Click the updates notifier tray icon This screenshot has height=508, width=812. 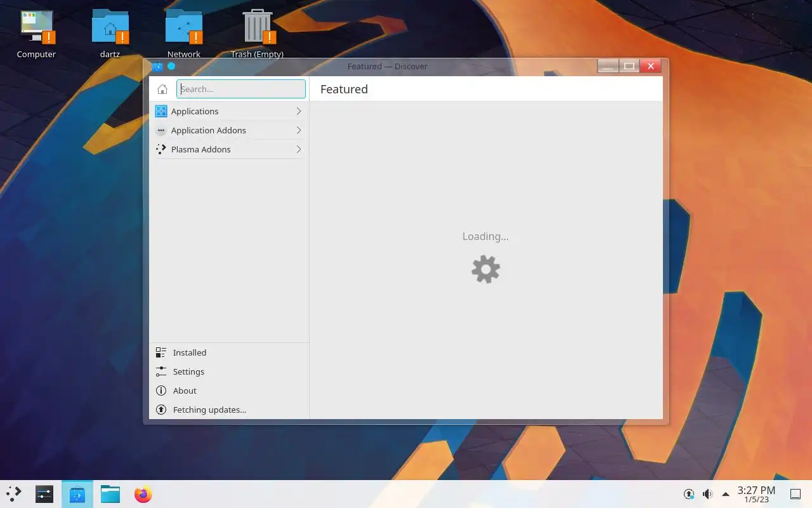(x=689, y=494)
